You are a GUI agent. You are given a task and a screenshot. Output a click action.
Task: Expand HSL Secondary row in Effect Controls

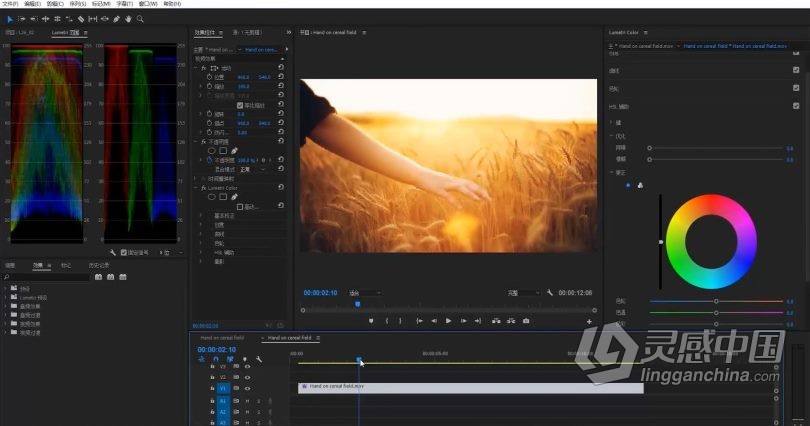(201, 253)
